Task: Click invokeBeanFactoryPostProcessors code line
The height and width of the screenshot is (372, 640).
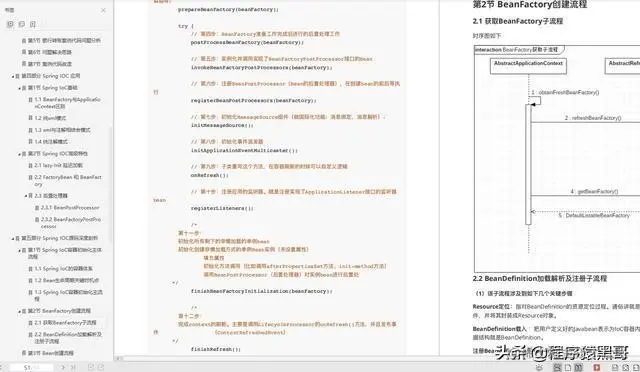Action: (x=261, y=67)
